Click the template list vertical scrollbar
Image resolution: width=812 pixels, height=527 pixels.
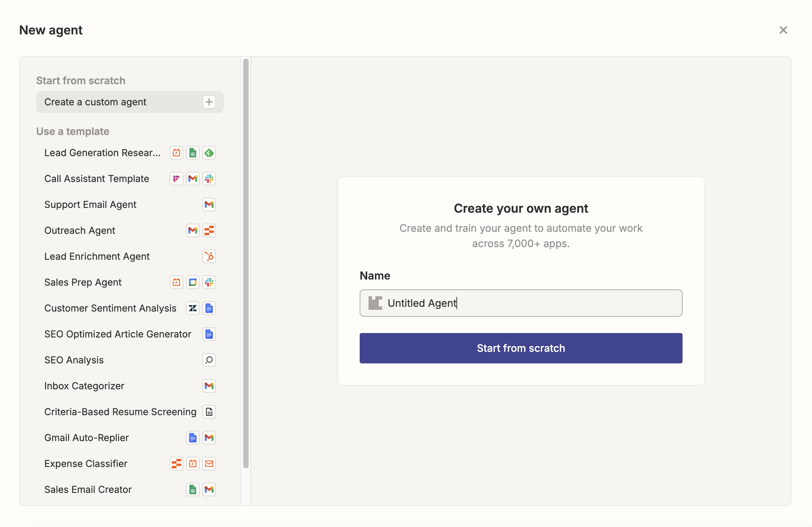click(x=246, y=263)
